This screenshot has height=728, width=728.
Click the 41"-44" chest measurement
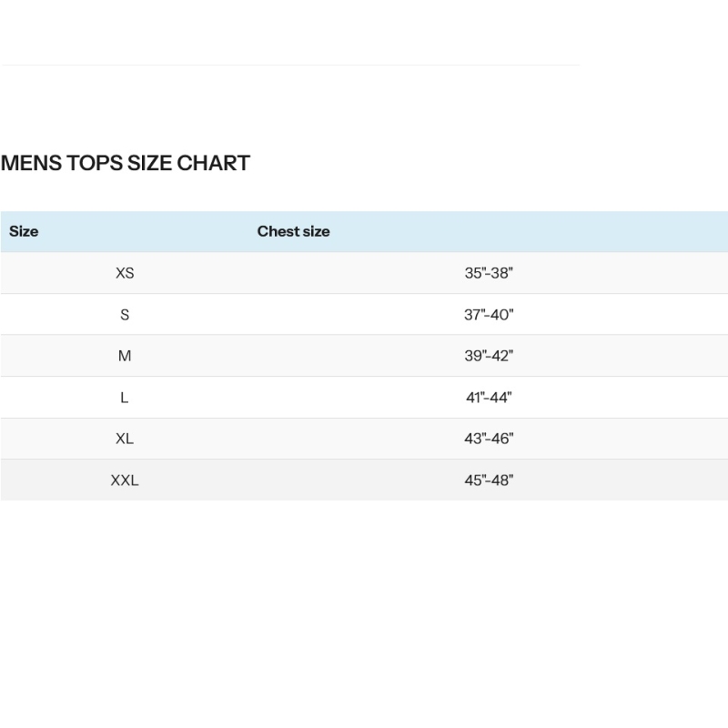(x=489, y=398)
